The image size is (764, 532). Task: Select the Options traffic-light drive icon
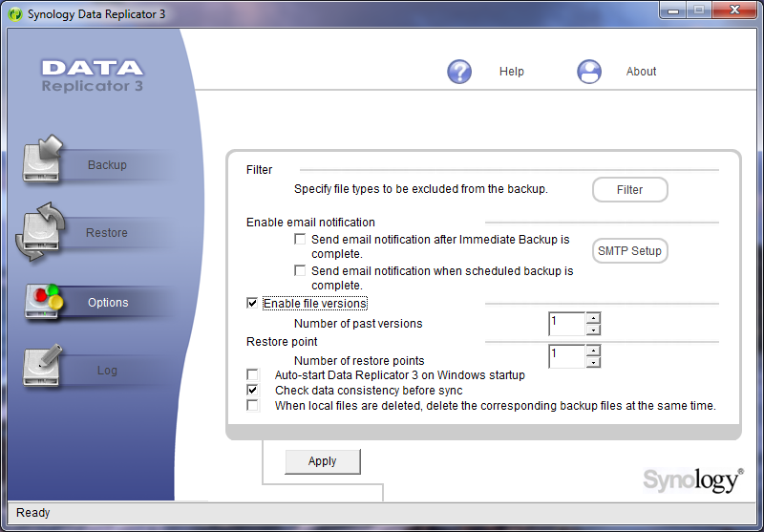44,302
